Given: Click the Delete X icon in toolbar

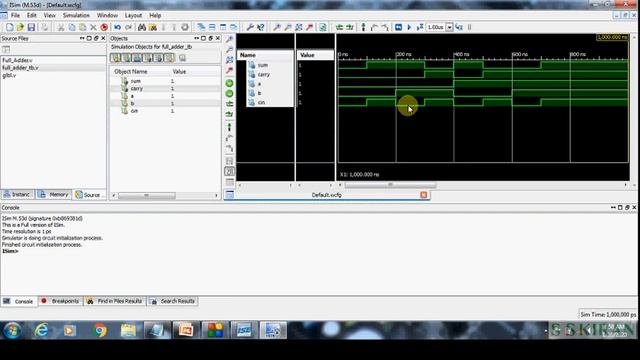Looking at the screenshot, I should pos(93,27).
